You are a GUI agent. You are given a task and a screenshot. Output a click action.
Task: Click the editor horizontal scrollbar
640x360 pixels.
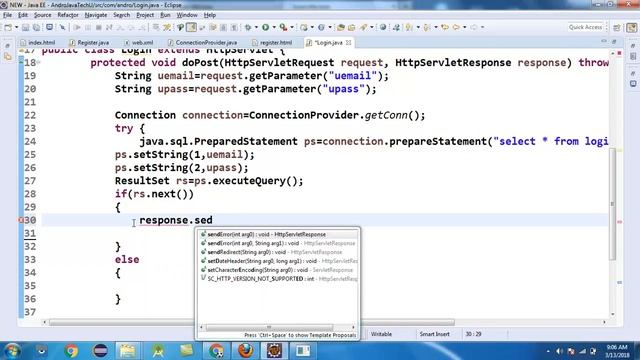click(252, 322)
